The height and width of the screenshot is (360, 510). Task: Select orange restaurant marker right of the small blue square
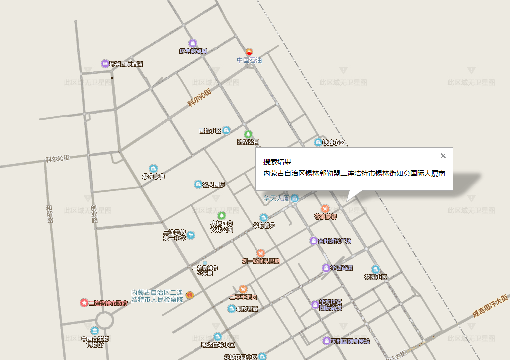click(x=261, y=253)
